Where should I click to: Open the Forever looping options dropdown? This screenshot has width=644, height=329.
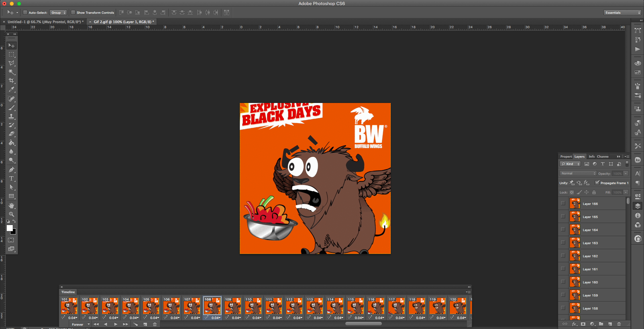80,324
